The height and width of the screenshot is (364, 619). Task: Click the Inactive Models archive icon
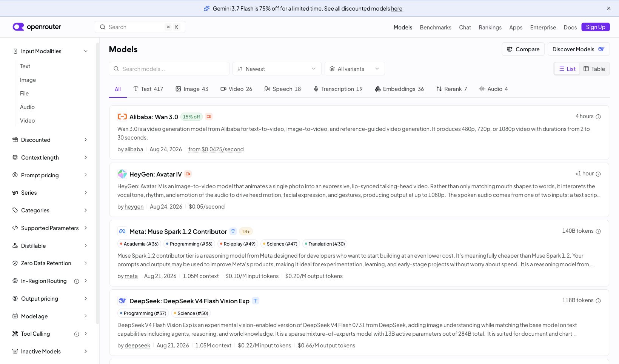[x=15, y=351]
